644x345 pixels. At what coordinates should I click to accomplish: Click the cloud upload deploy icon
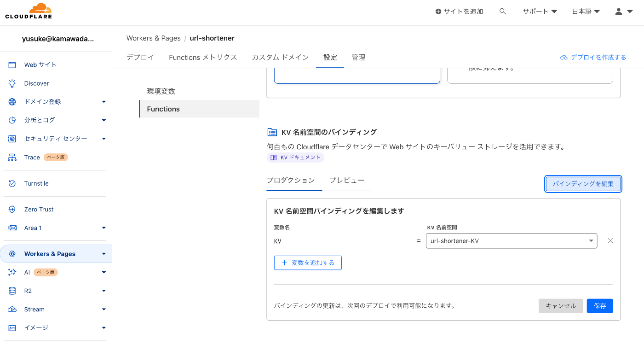click(x=564, y=58)
